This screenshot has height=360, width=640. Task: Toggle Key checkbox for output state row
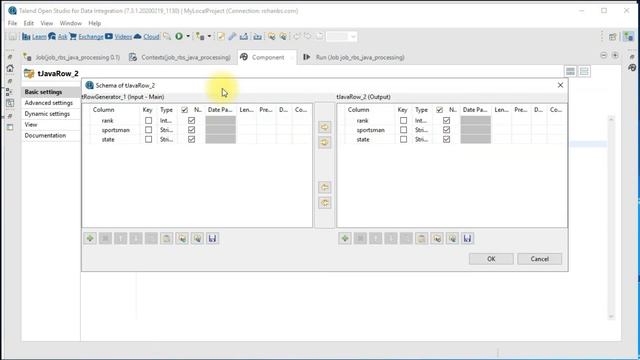click(404, 139)
